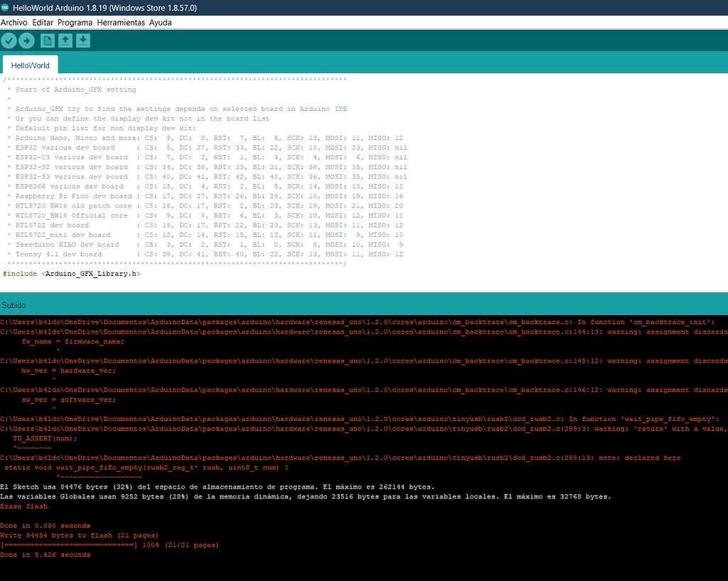This screenshot has width=728, height=581.
Task: Click 'fw_name = firmware_name;' console line
Action: coord(73,341)
